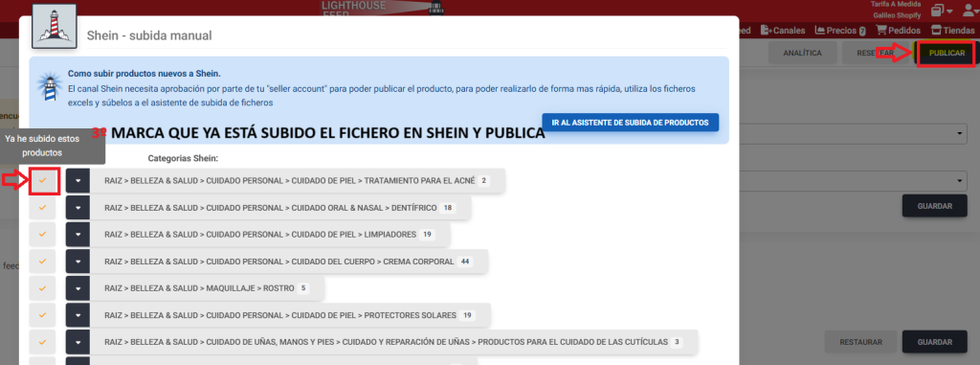The height and width of the screenshot is (365, 980).
Task: Click the 'Galileo Shopify' text in the top bar
Action: coord(896,15)
